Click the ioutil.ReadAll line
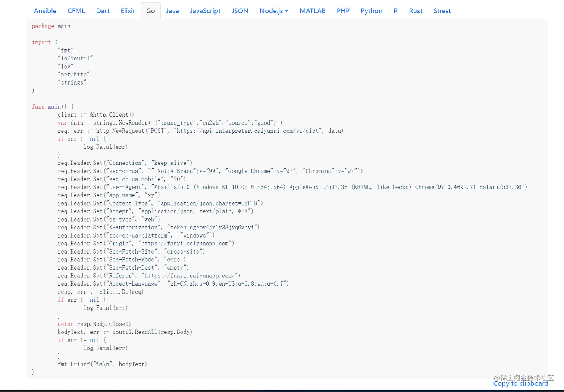 [125, 332]
